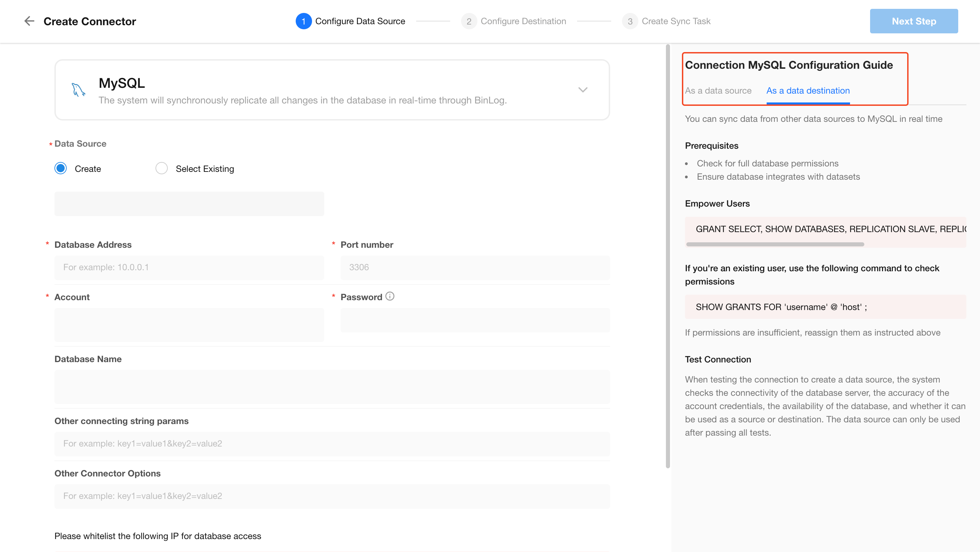Expand the MySQL connector chevron

point(583,90)
